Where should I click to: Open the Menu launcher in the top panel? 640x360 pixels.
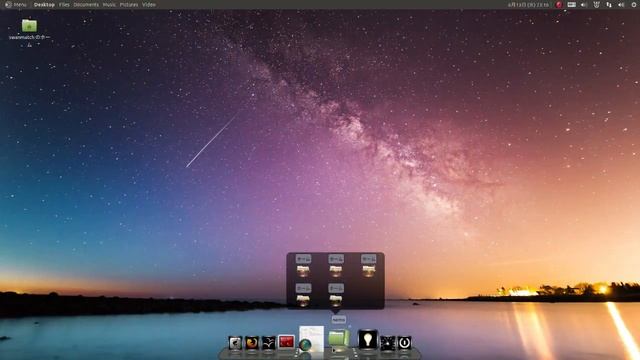click(x=16, y=4)
